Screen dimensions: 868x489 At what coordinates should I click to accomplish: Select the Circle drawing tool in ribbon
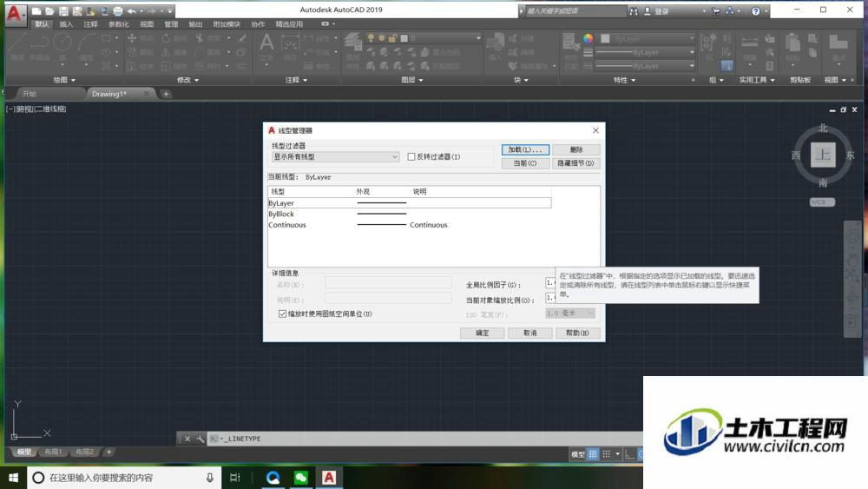62,42
